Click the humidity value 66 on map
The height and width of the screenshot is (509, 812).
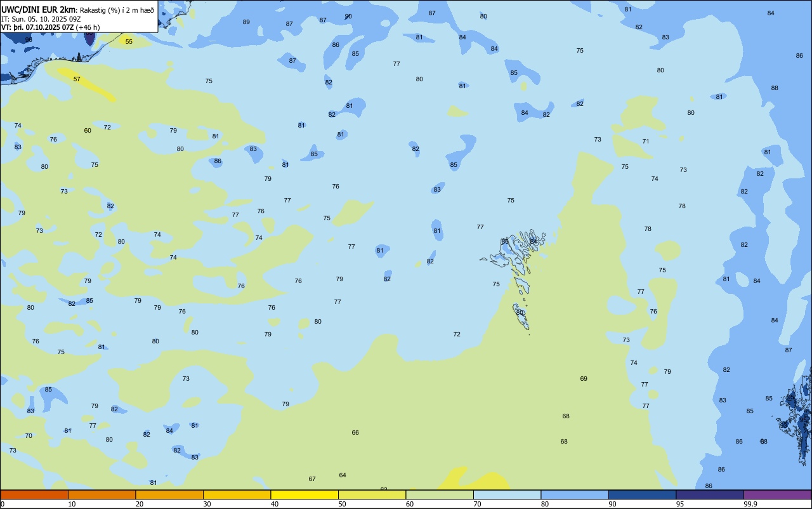355,433
